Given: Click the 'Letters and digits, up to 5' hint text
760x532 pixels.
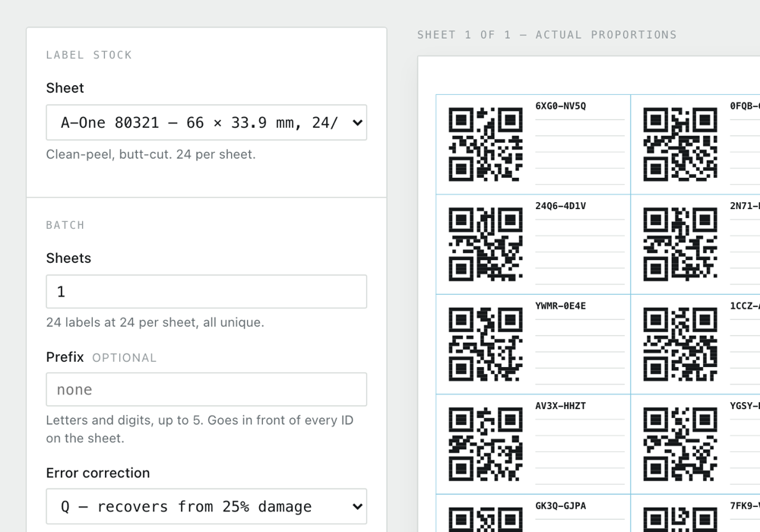Looking at the screenshot, I should [x=200, y=429].
